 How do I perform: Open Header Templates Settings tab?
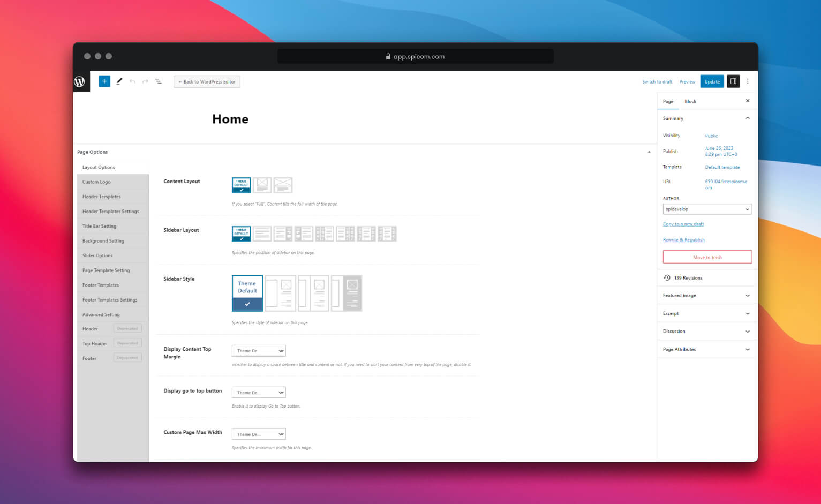click(113, 212)
